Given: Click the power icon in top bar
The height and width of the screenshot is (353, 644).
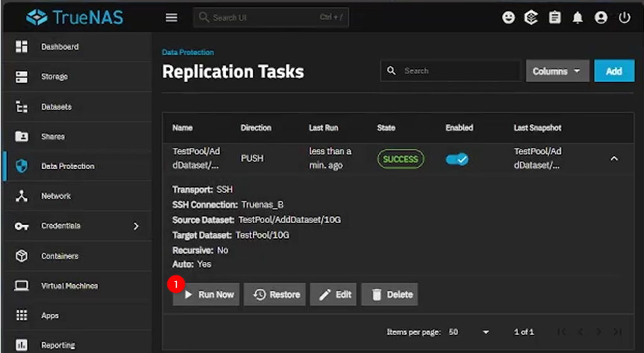Looking at the screenshot, I should 624,18.
